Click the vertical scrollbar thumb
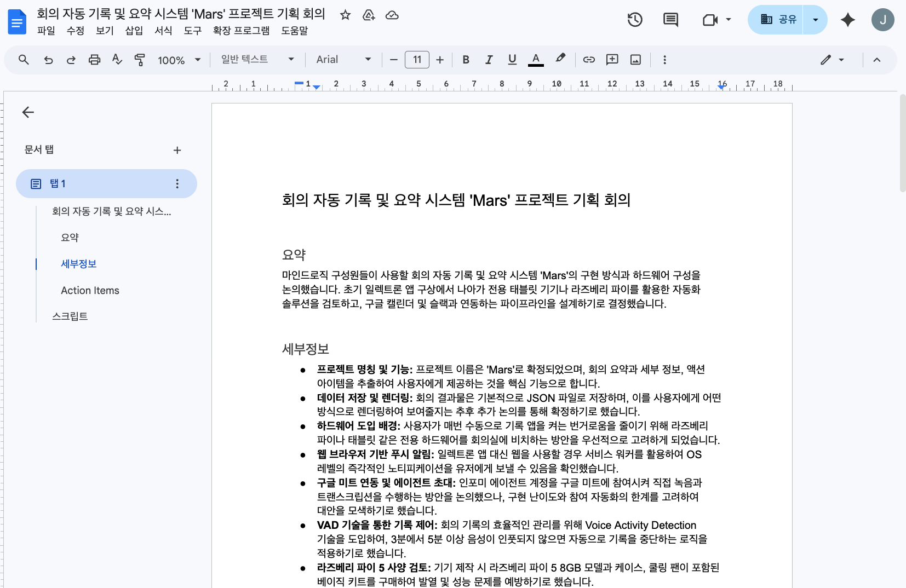The width and height of the screenshot is (906, 588). click(x=903, y=142)
